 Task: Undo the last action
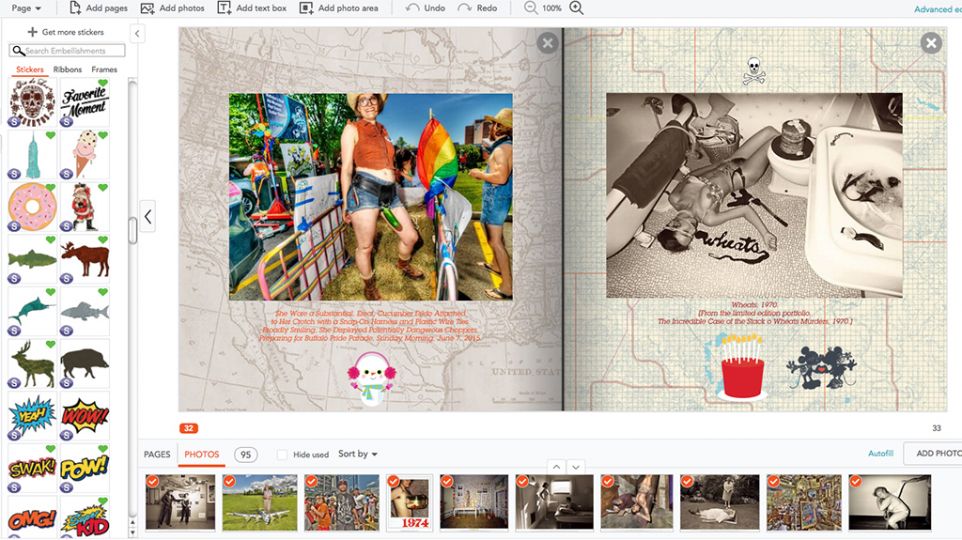[x=425, y=8]
